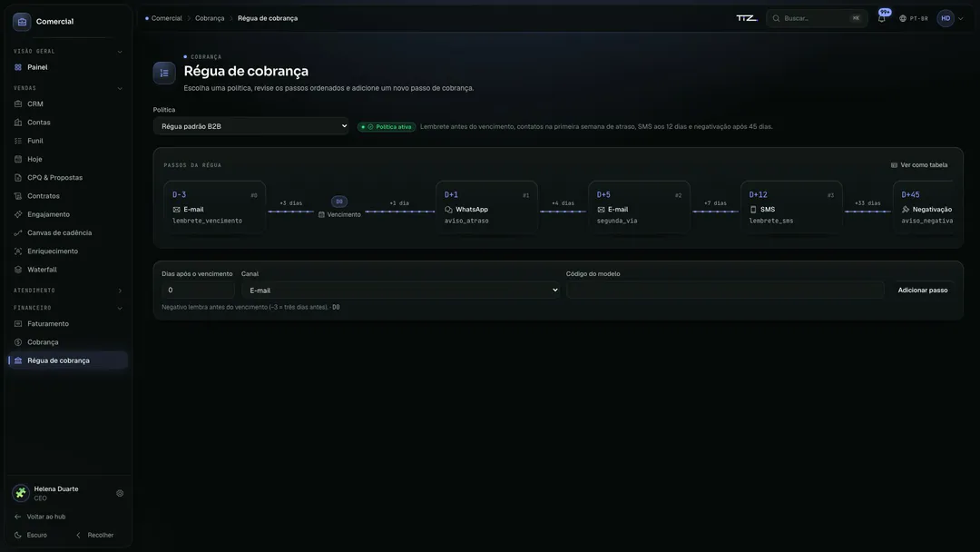
Task: Open the Canal dropdown
Action: click(401, 290)
